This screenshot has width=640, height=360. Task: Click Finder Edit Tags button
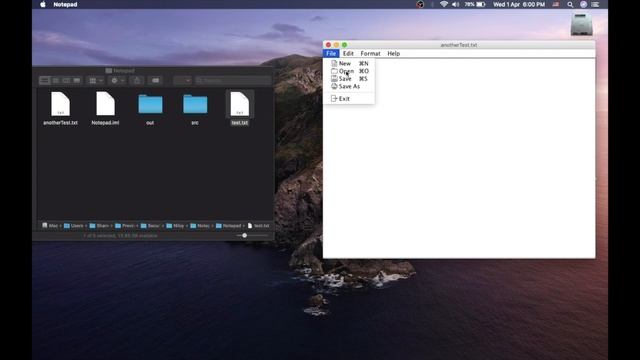coord(156,80)
